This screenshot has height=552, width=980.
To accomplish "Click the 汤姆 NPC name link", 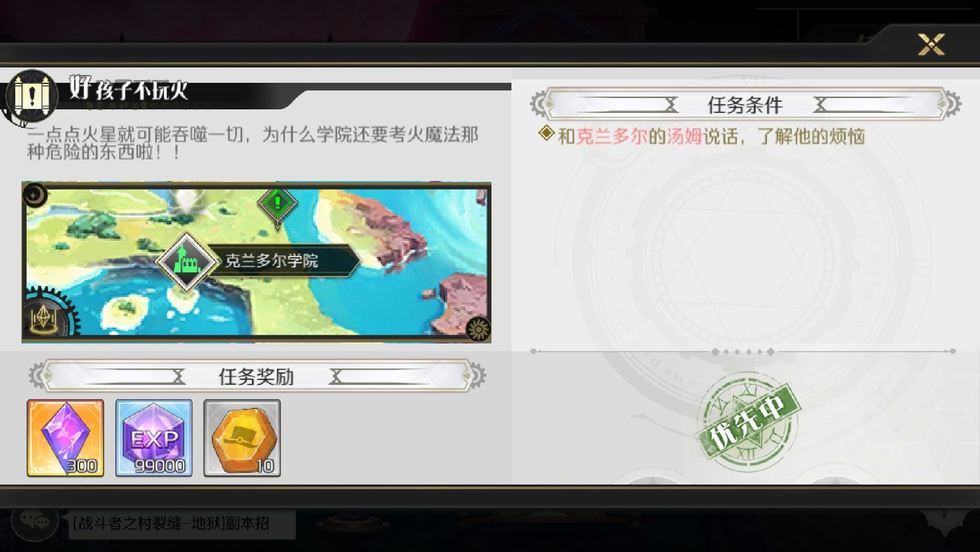I will [x=684, y=137].
